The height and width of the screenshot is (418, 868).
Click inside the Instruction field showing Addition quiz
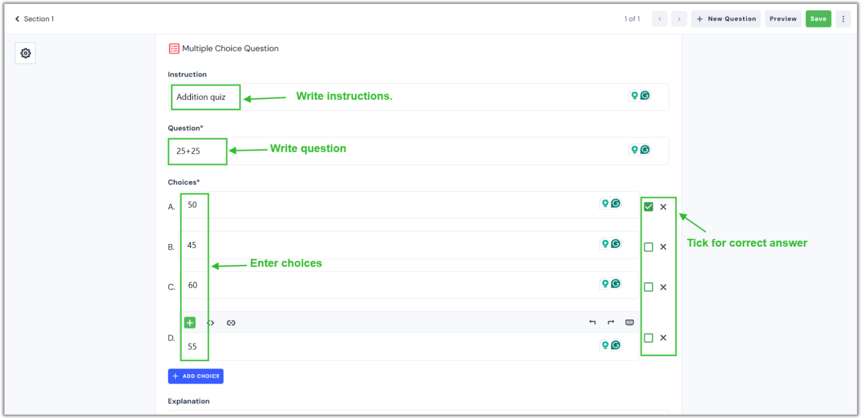[205, 97]
